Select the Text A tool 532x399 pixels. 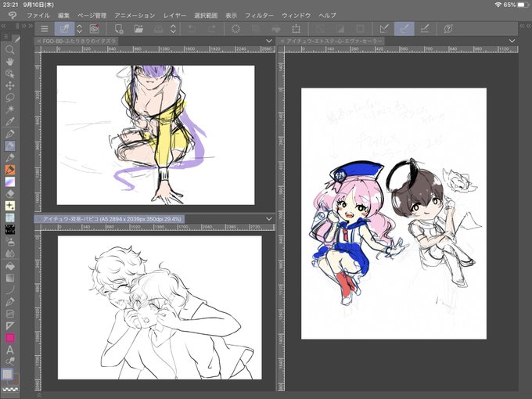10,350
